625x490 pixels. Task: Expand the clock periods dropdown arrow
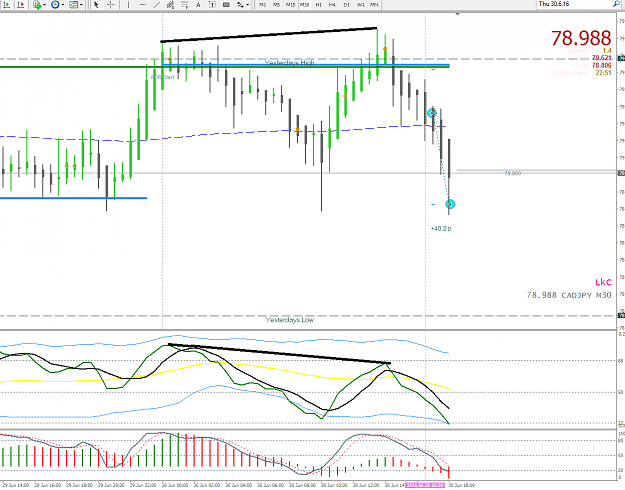pyautogui.click(x=63, y=5)
